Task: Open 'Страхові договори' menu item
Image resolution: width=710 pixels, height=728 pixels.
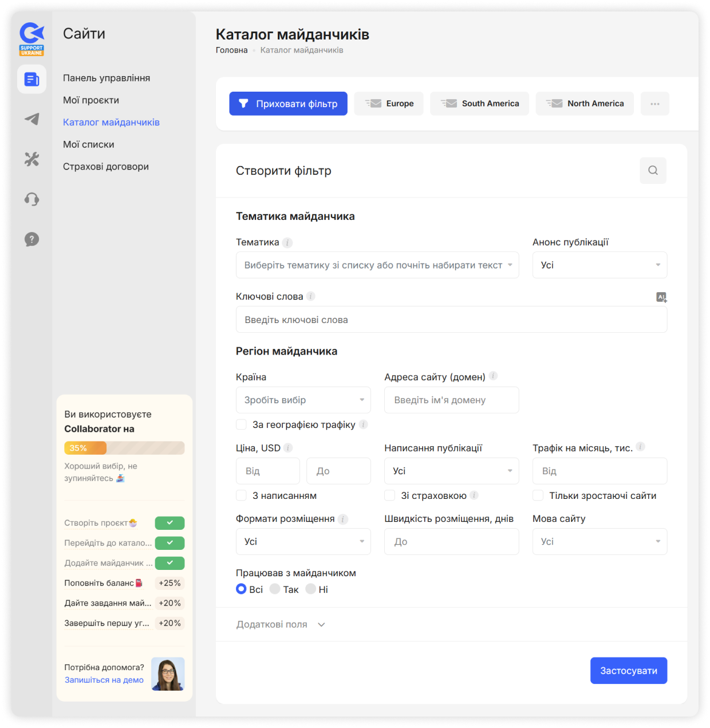Action: [106, 167]
